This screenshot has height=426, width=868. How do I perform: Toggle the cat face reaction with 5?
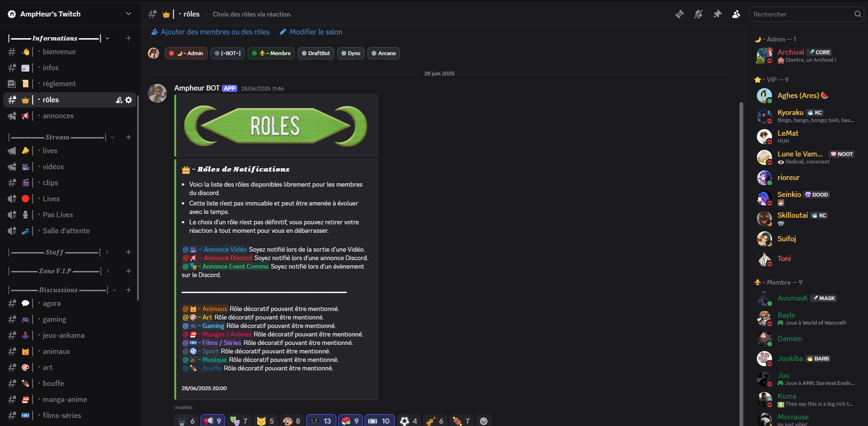(266, 421)
